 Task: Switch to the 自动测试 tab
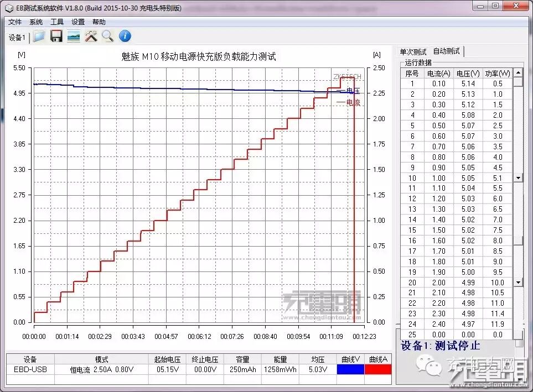click(x=446, y=51)
